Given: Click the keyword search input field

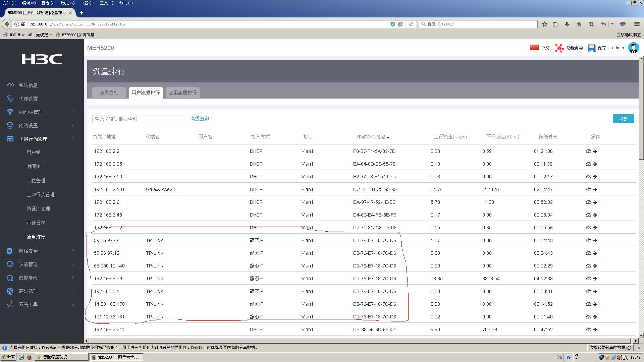Looking at the screenshot, I should point(139,119).
